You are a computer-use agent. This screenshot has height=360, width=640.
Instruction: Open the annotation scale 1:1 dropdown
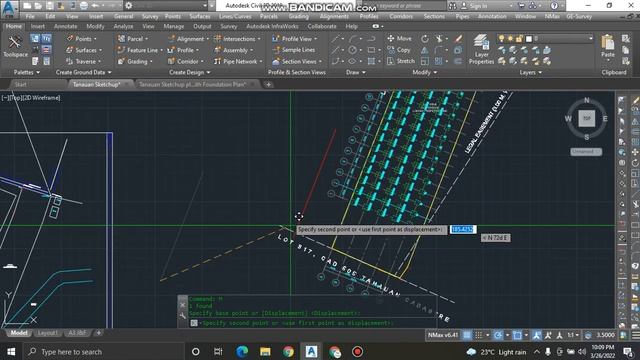[573, 335]
